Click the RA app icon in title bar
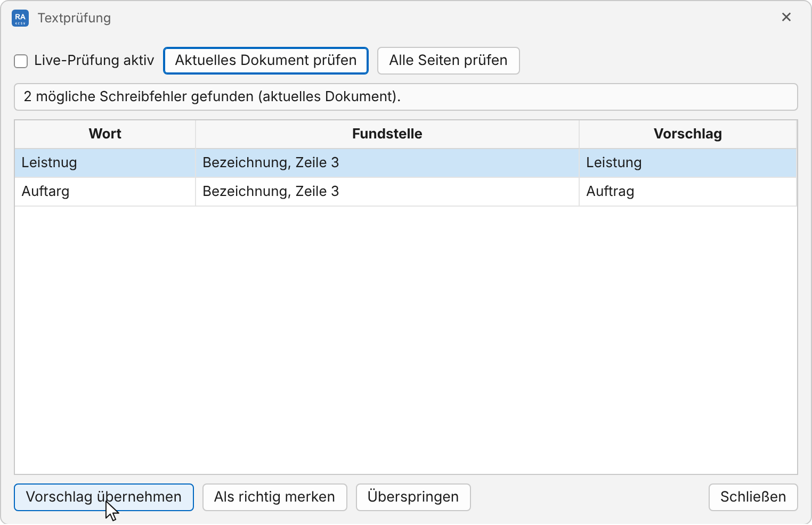The width and height of the screenshot is (812, 525). (20, 18)
